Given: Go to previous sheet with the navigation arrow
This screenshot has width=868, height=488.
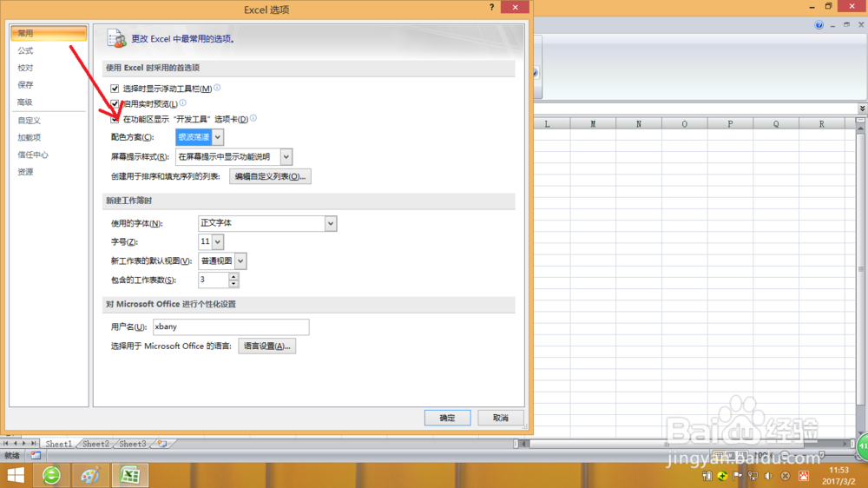Looking at the screenshot, I should coord(16,444).
